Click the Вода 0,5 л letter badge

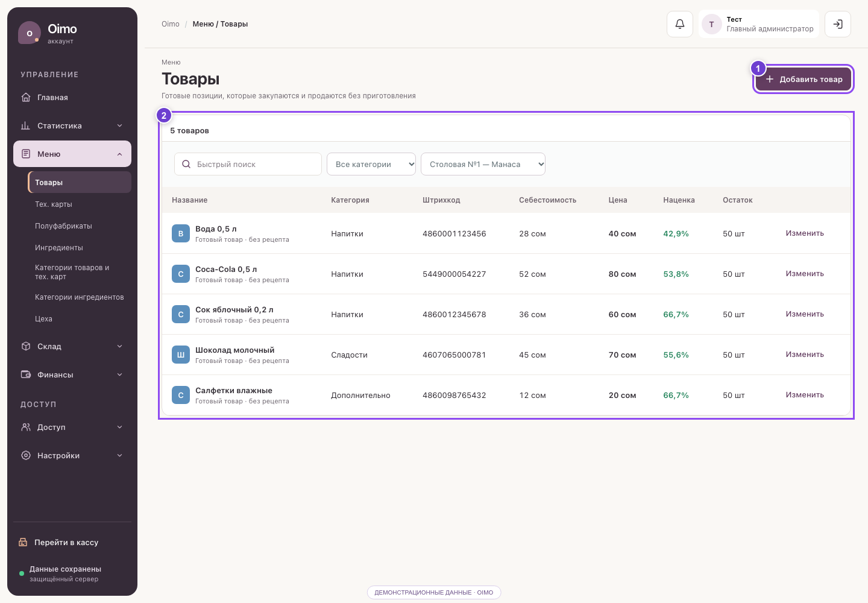click(x=181, y=233)
